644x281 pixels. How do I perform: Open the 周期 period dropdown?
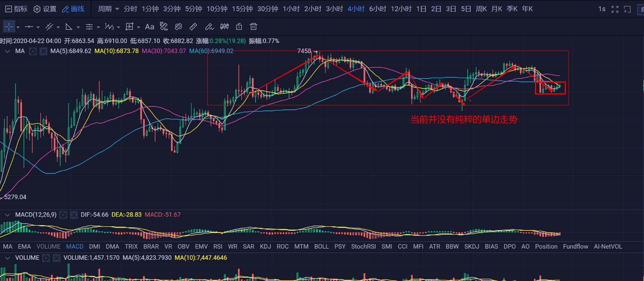(x=108, y=9)
